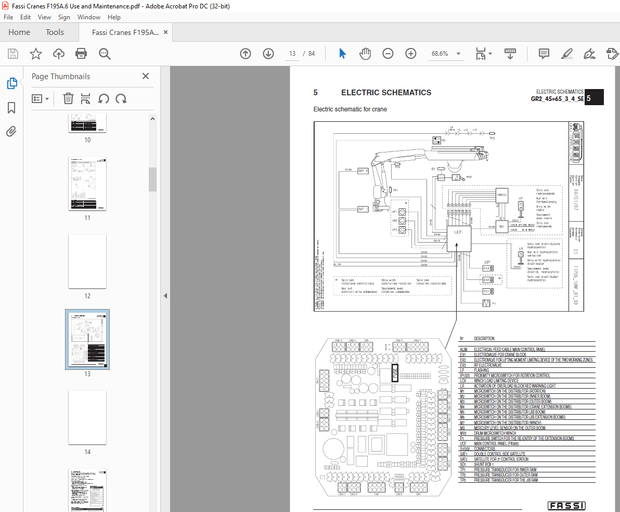Rotate page clockwise
Viewport: 620px width, 512px height.
(x=121, y=98)
